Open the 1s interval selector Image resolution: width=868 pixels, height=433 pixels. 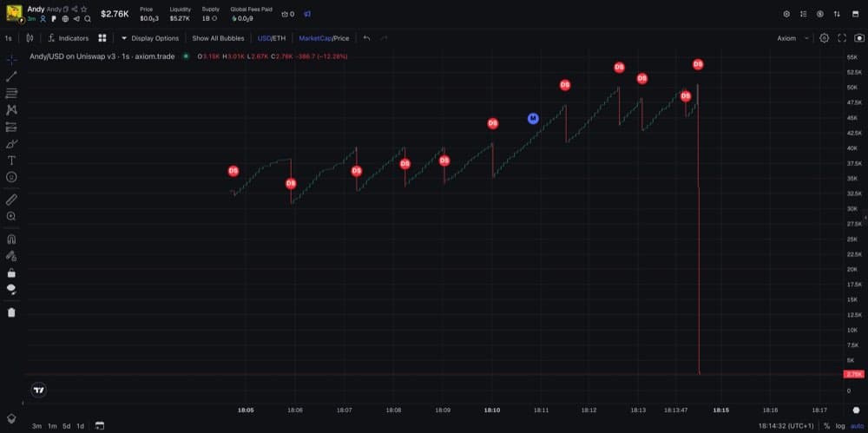coord(9,38)
